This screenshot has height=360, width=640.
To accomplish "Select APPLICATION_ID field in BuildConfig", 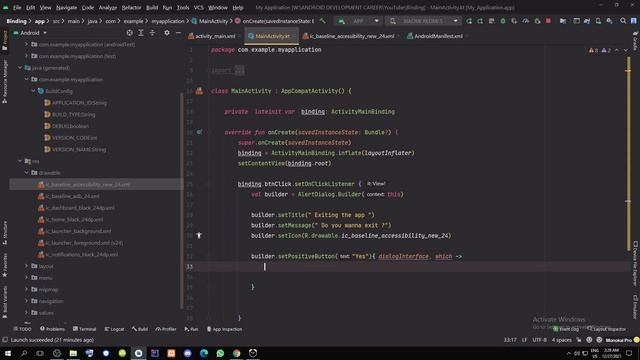I will (x=76, y=103).
